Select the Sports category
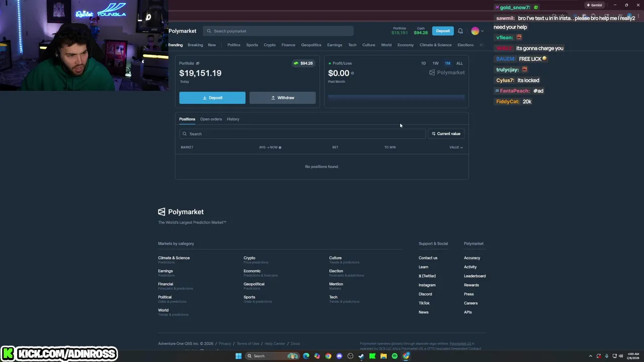 pyautogui.click(x=252, y=45)
